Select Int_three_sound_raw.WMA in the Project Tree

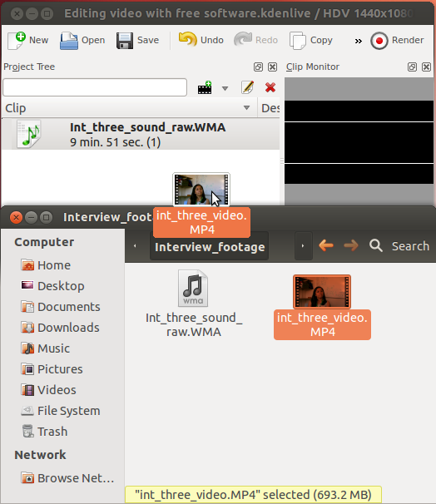[x=141, y=135]
